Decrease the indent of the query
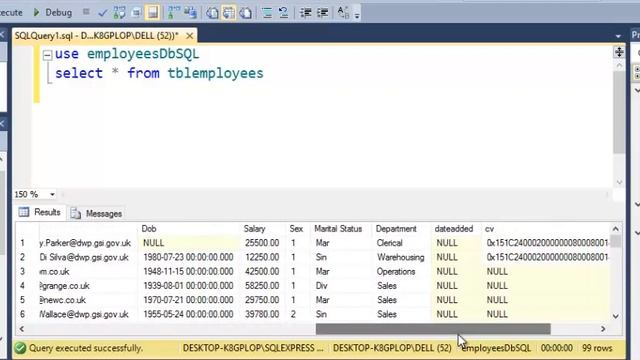Screen dimensions: 640x360 point(306,13)
